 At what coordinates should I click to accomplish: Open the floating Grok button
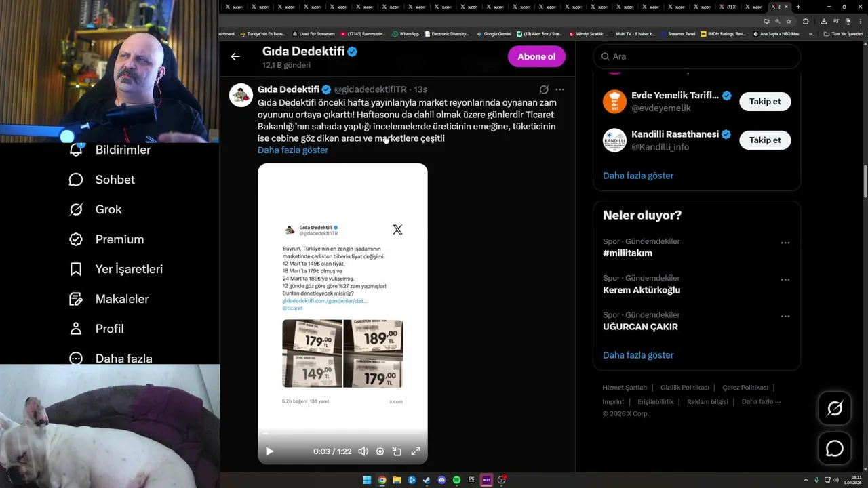834,408
